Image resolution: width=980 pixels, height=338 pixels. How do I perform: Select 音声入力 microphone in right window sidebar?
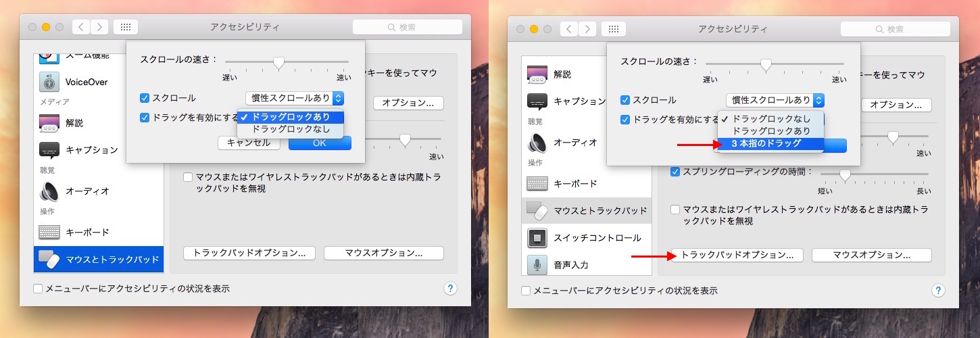(x=538, y=264)
